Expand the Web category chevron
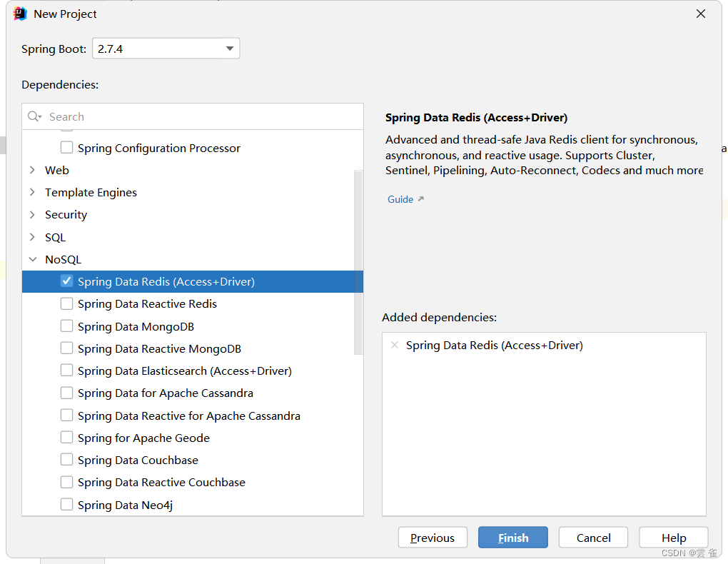The height and width of the screenshot is (564, 728). [32, 170]
